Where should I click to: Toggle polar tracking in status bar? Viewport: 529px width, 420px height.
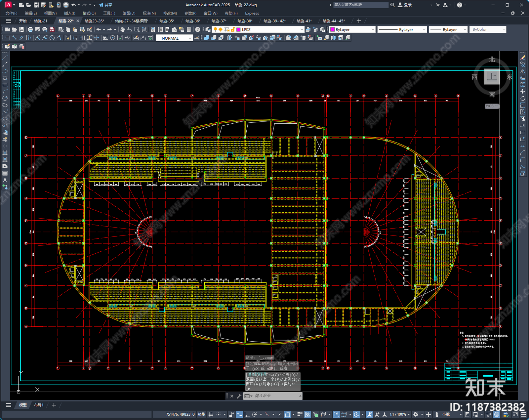coord(255,414)
